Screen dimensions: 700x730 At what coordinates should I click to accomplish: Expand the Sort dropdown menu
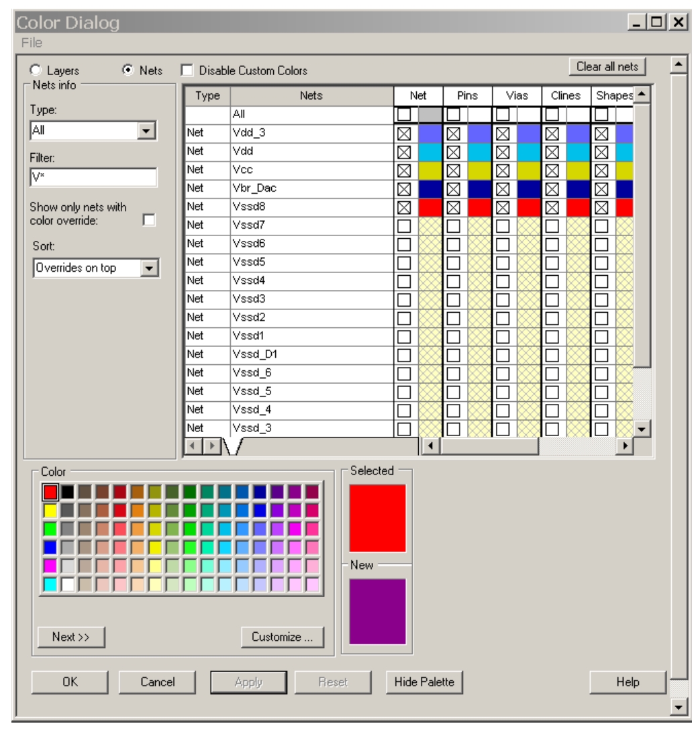150,268
